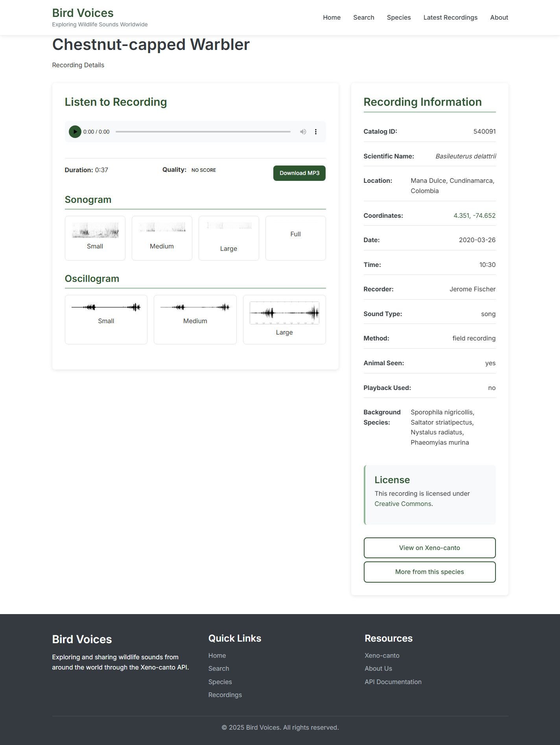
Task: Open Search in footer Quick Links
Action: coord(219,668)
